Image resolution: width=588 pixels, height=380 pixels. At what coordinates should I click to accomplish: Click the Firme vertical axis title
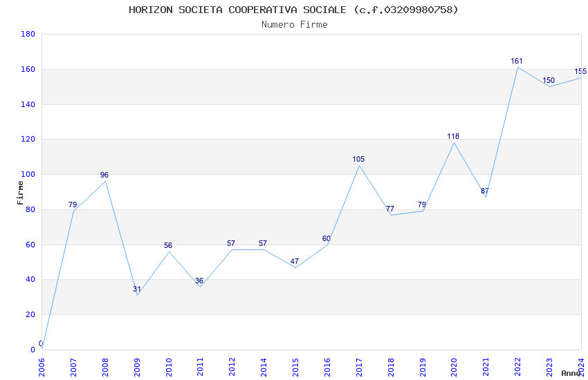click(20, 193)
